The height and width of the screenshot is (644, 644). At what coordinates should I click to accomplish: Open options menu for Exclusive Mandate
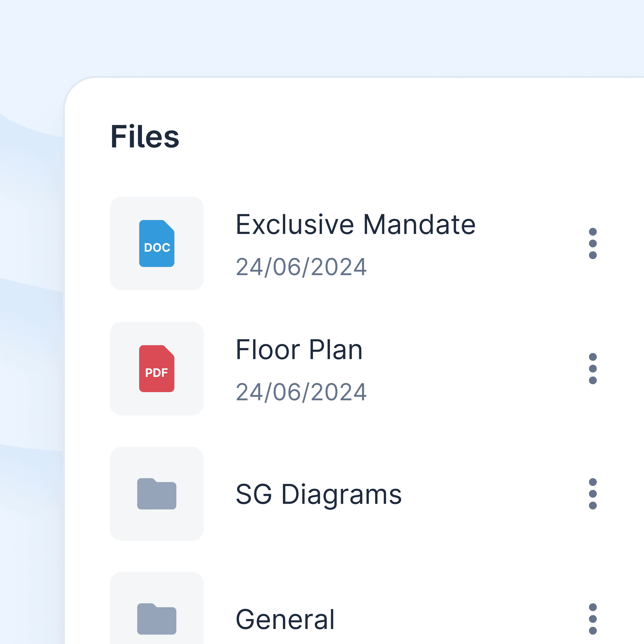(593, 243)
